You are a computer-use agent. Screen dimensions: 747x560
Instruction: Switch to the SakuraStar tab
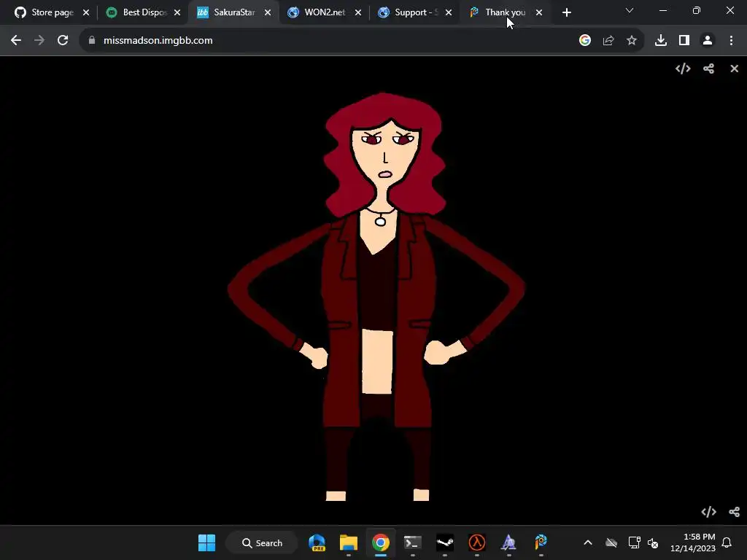click(x=233, y=12)
